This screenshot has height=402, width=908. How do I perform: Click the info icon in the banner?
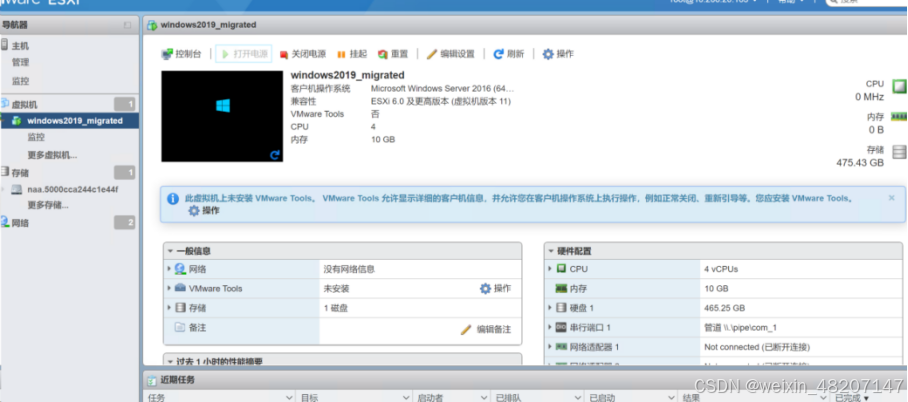click(x=173, y=199)
